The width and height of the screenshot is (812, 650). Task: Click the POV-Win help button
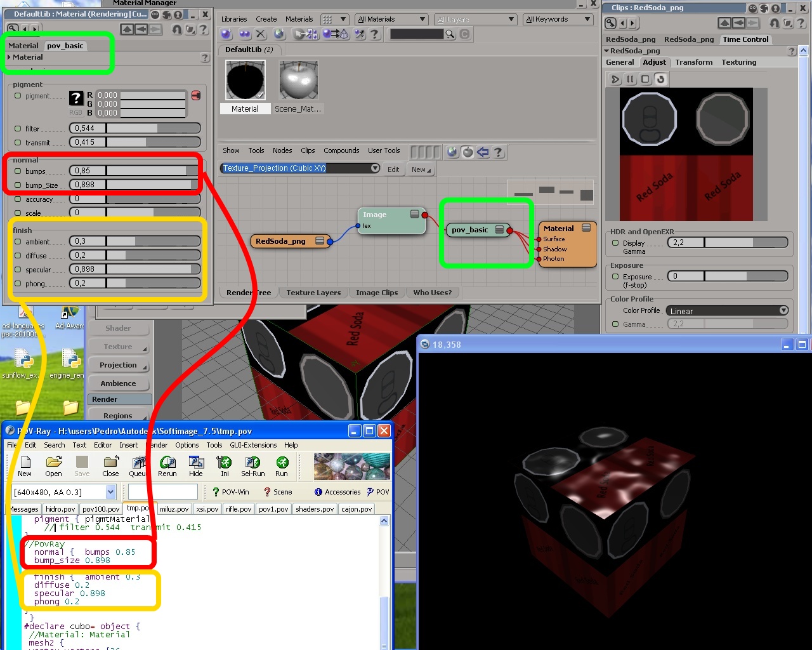[x=230, y=492]
